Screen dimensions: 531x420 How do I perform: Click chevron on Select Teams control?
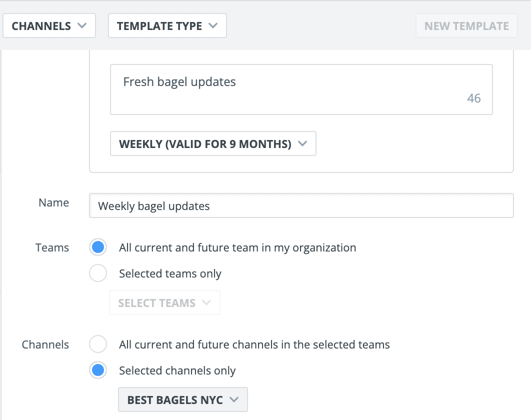(x=206, y=302)
